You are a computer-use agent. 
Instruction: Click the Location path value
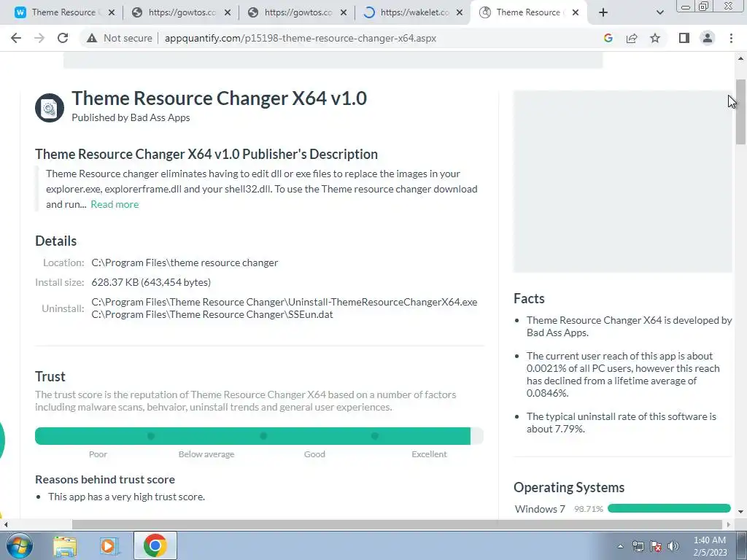(x=185, y=262)
